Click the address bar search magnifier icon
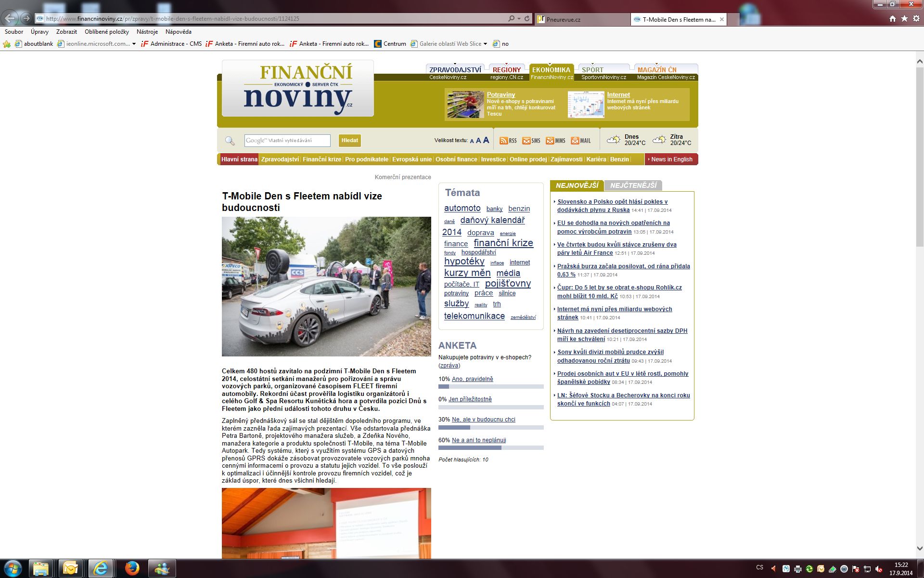 pos(511,19)
